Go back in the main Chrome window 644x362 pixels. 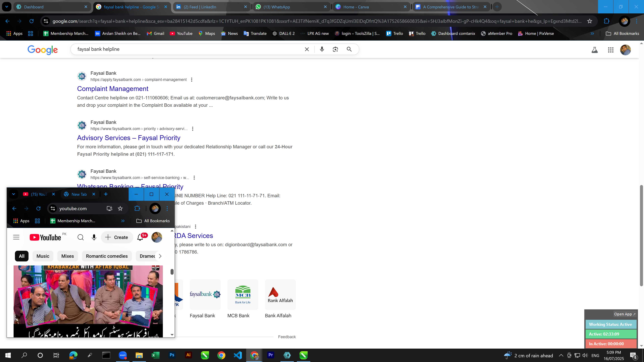[x=8, y=21]
